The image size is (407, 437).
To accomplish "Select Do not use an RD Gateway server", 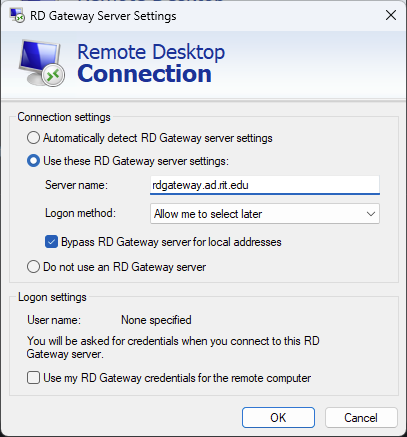I will point(33,267).
